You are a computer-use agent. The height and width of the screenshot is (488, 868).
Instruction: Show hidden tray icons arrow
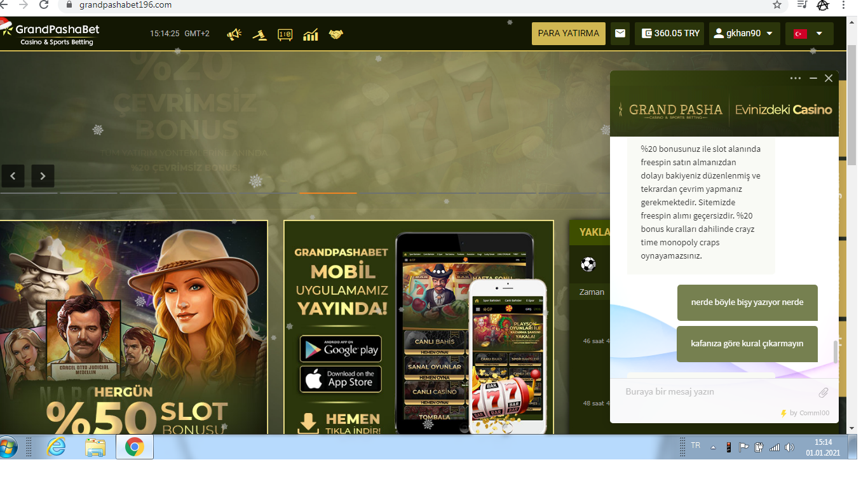[x=712, y=448]
